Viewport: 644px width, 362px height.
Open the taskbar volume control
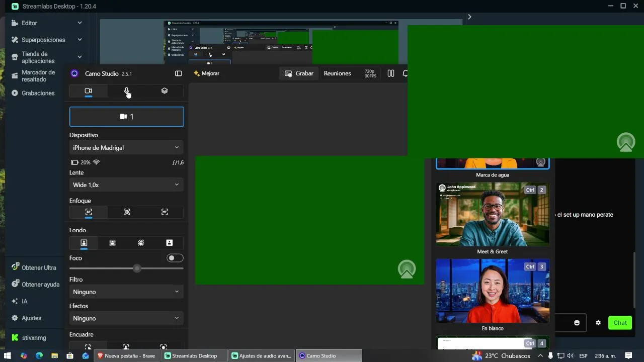point(571,355)
